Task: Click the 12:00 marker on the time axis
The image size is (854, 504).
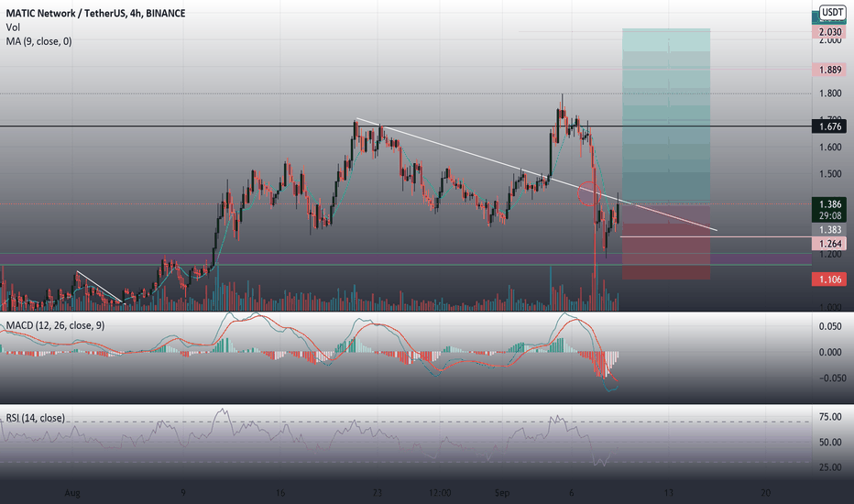Action: tap(440, 493)
